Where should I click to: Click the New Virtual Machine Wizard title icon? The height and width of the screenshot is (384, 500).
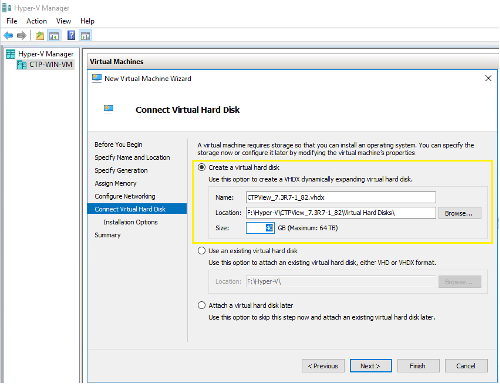pos(97,78)
